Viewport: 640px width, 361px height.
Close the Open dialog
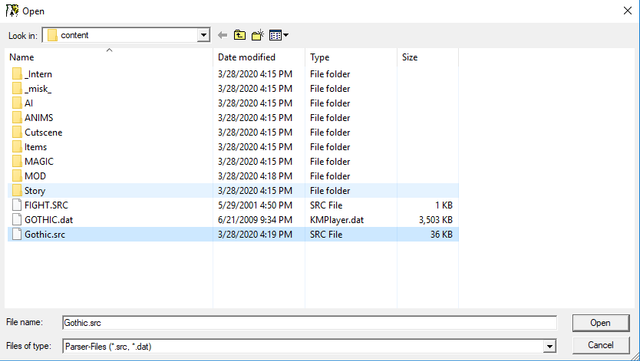(x=628, y=11)
